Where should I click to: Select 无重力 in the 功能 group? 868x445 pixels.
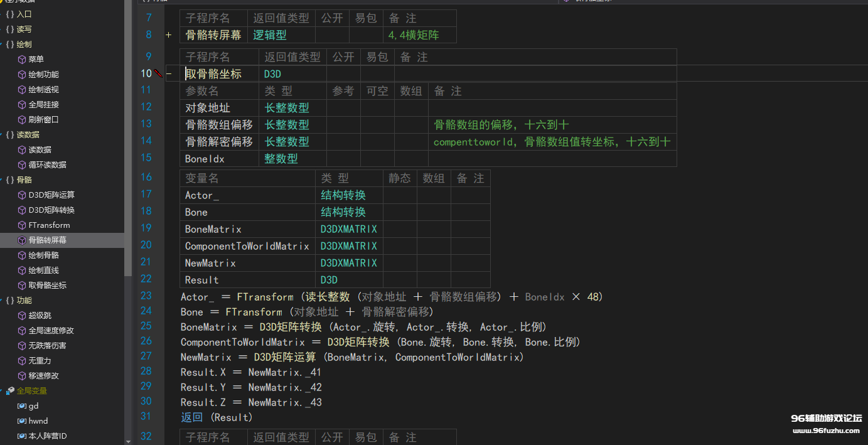(40, 361)
